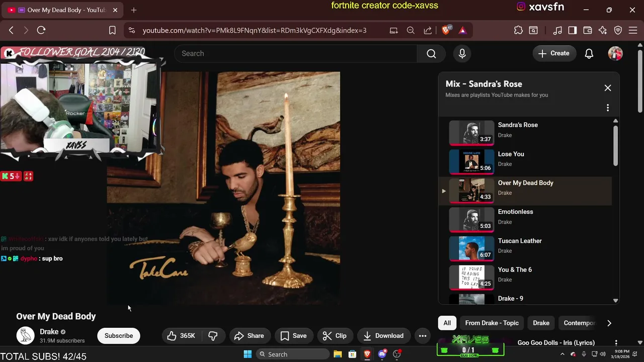644x362 pixels.
Task: Open the Brave Wallet icon
Action: 588,30
